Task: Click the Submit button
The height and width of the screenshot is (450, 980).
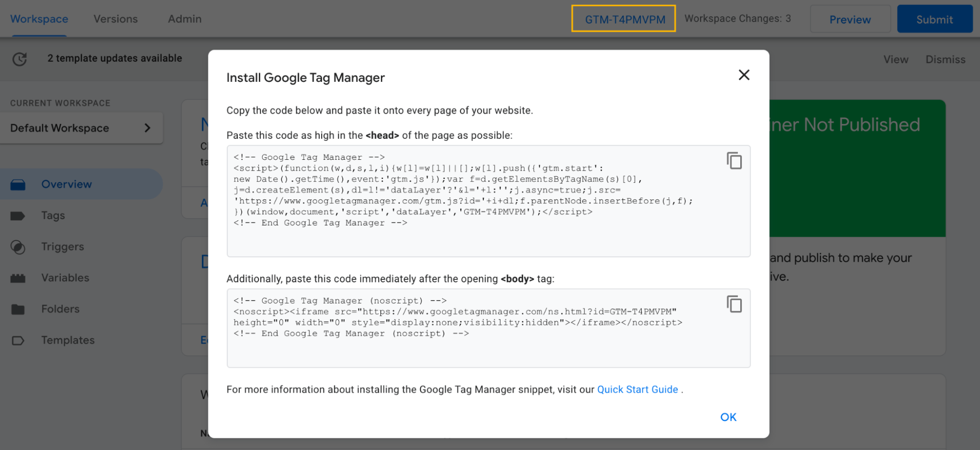Action: pyautogui.click(x=934, y=19)
